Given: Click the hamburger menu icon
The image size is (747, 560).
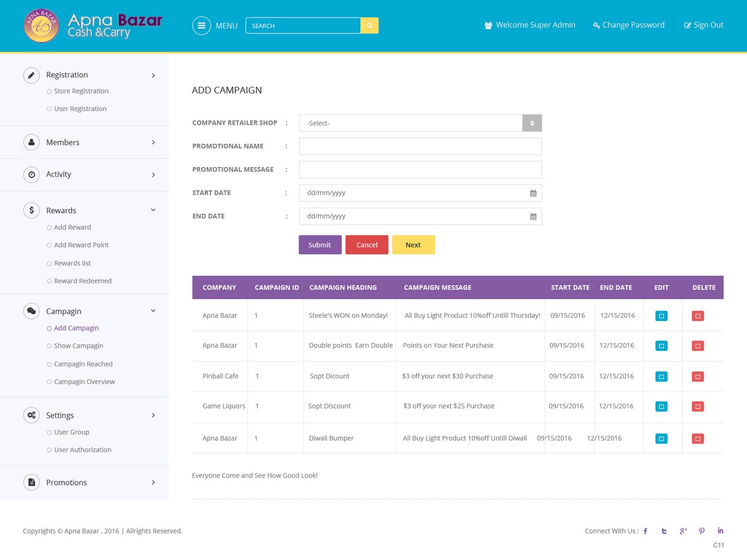Looking at the screenshot, I should click(201, 26).
